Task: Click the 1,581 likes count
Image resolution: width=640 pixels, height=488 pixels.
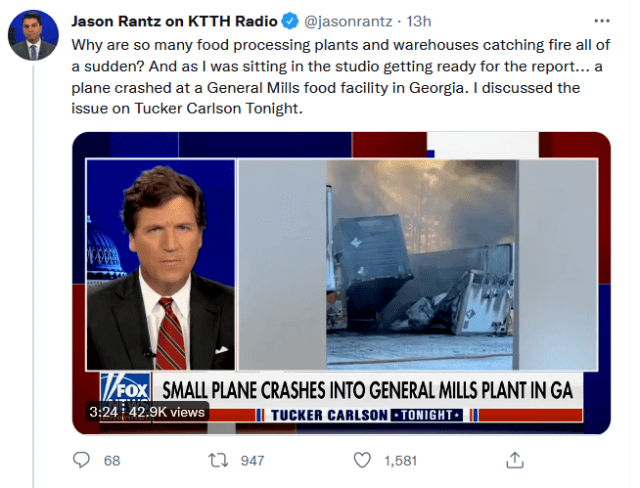Action: click(x=400, y=460)
